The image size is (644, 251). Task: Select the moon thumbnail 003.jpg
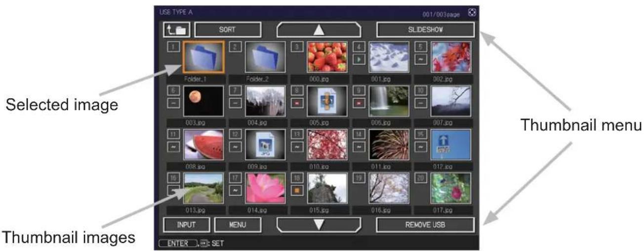pyautogui.click(x=203, y=101)
